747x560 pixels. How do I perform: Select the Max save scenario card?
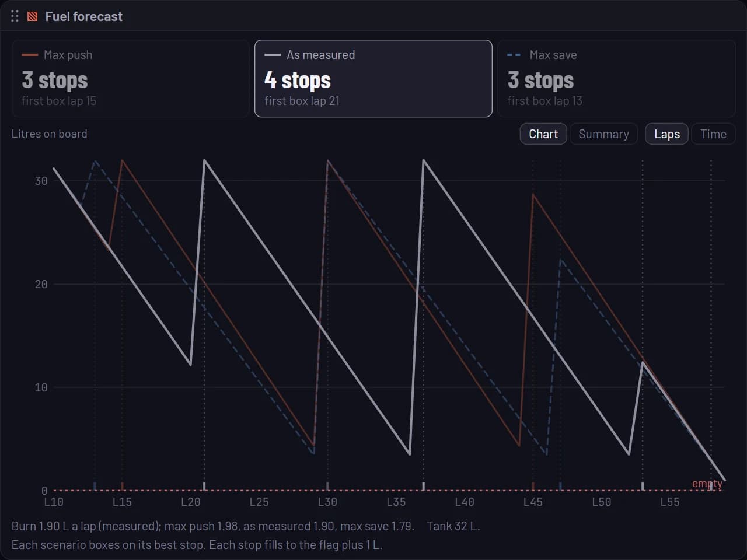[616, 79]
